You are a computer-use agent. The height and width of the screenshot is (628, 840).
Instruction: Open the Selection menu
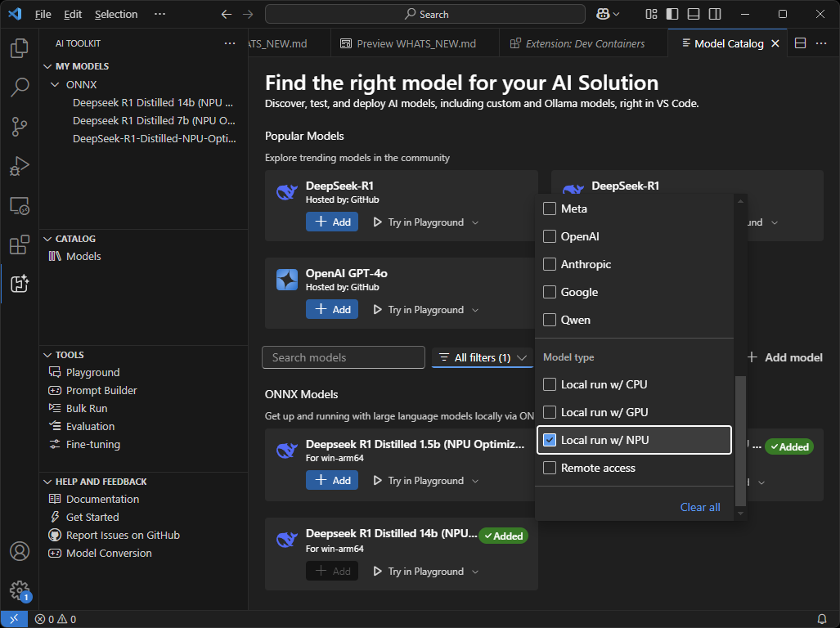click(x=116, y=14)
